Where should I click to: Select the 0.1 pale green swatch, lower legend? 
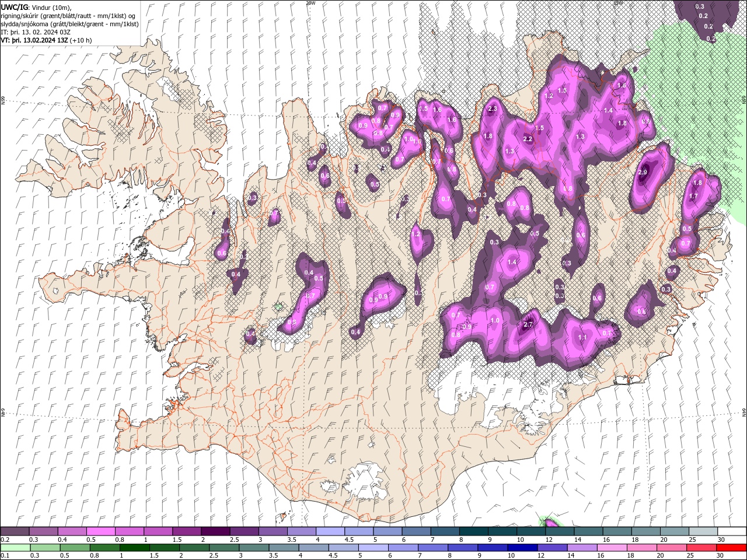15,548
